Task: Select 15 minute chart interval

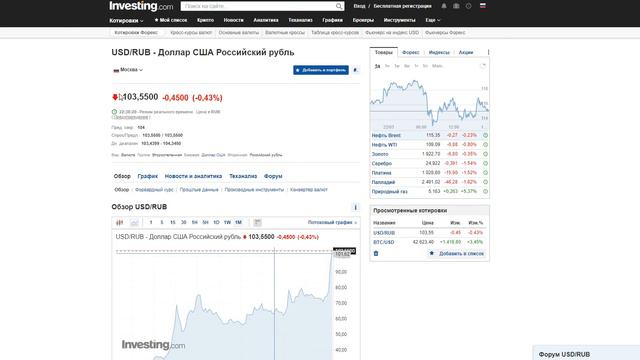Action: [173, 222]
